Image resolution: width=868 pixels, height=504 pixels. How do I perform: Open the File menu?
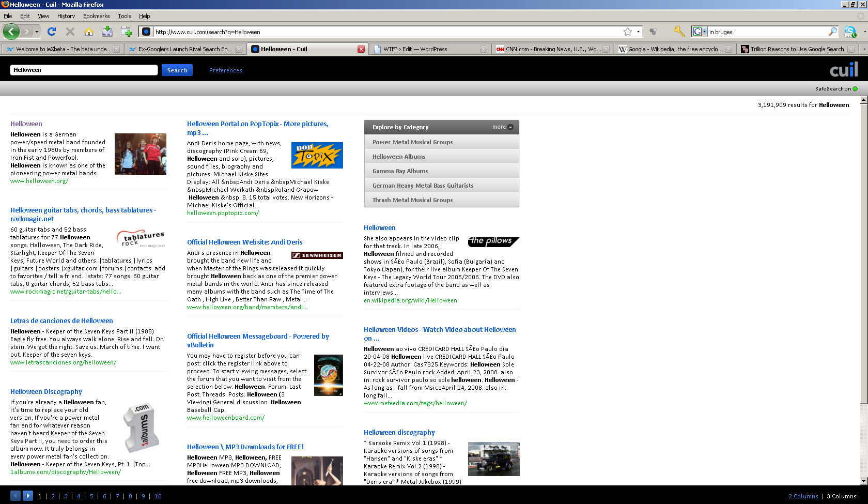pyautogui.click(x=8, y=16)
